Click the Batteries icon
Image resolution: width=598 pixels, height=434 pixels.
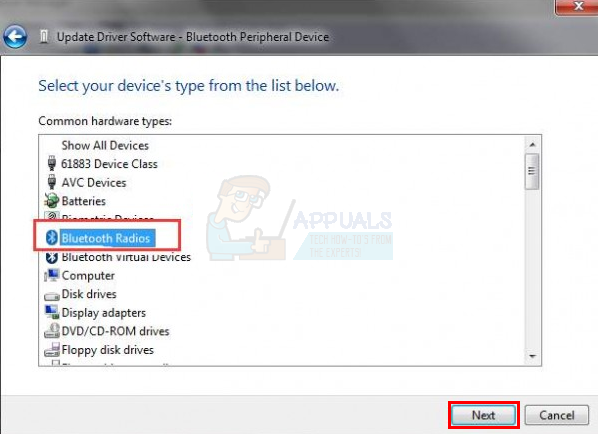51,201
